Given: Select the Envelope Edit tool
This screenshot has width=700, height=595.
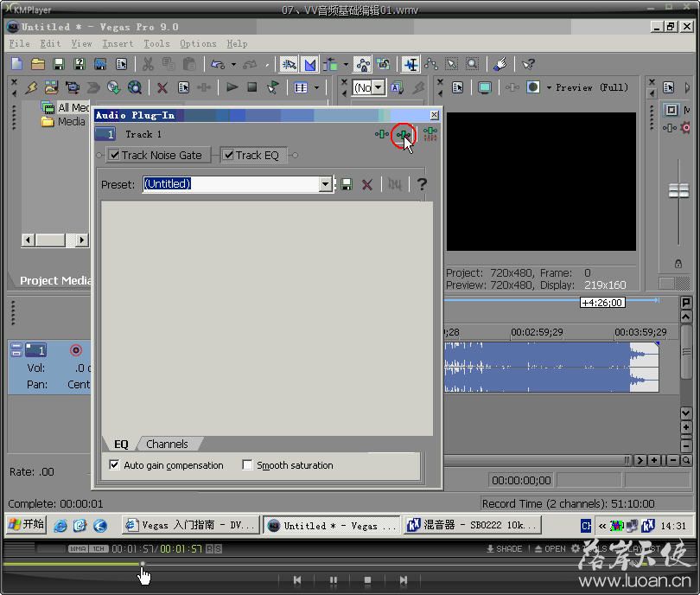Looking at the screenshot, I should [431, 64].
